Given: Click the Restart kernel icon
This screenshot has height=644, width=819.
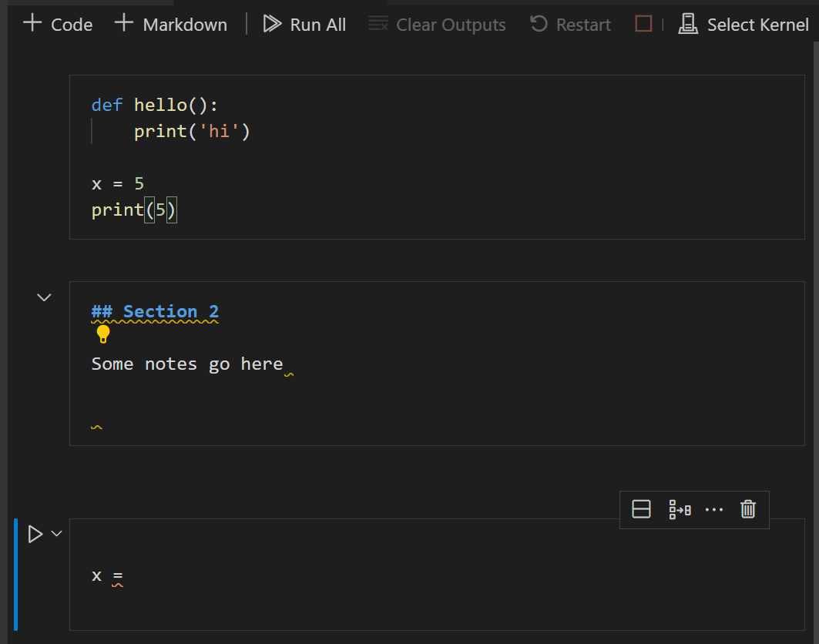Looking at the screenshot, I should [x=539, y=24].
